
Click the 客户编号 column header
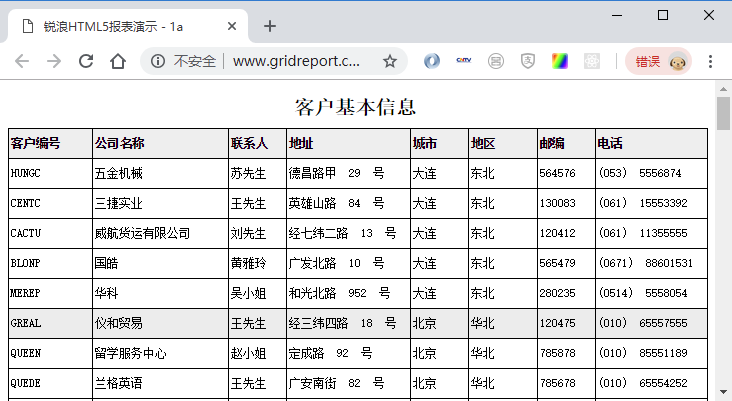tap(50, 143)
